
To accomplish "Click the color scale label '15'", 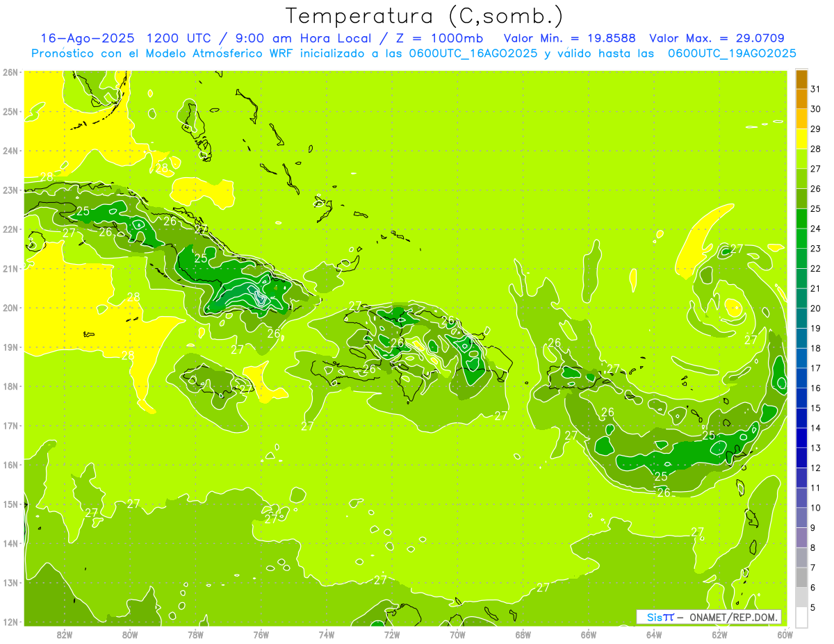I will coord(816,408).
